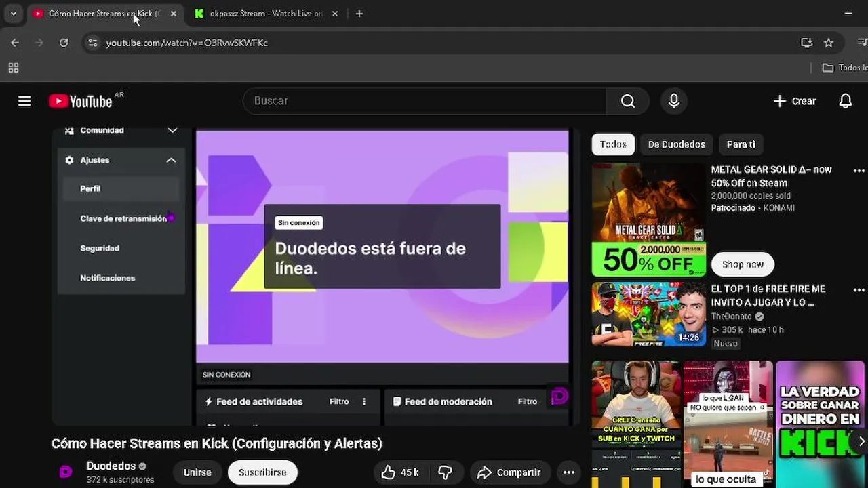This screenshot has width=868, height=488.
Task: Click the YouTube logo
Action: [x=81, y=101]
